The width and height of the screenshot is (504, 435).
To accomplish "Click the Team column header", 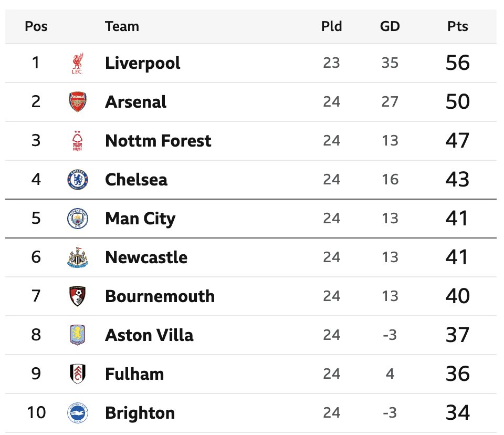I will click(122, 26).
